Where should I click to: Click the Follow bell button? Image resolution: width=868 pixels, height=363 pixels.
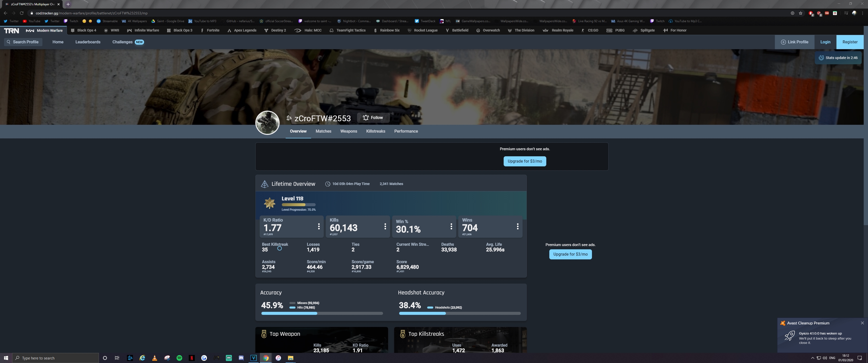tap(373, 117)
